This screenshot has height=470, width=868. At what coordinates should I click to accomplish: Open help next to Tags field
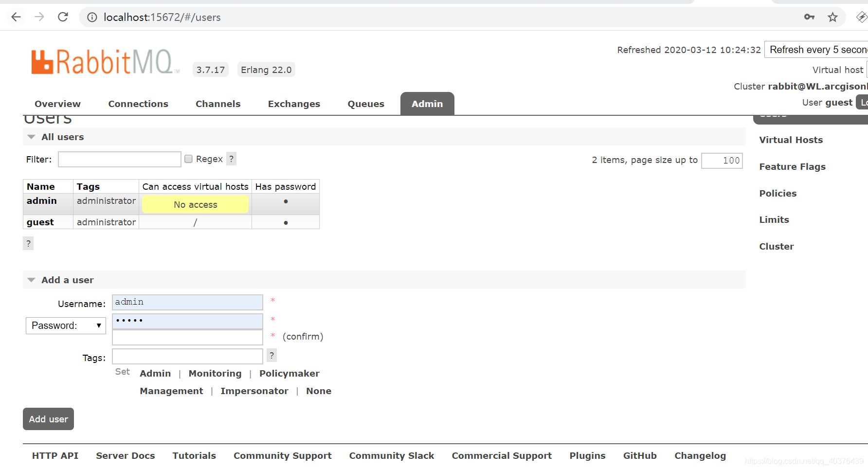[x=272, y=356]
